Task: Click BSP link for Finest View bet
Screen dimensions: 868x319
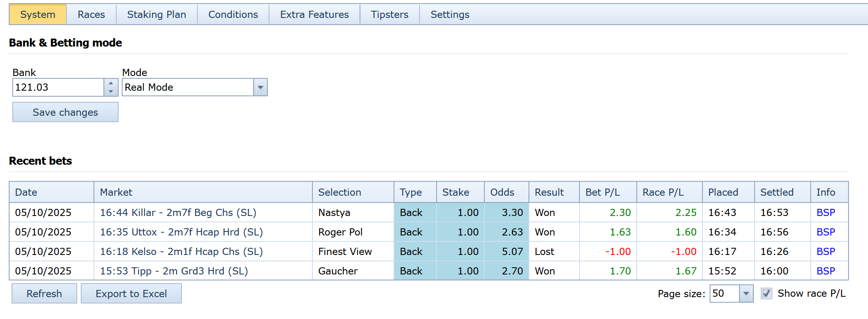Action: 825,252
